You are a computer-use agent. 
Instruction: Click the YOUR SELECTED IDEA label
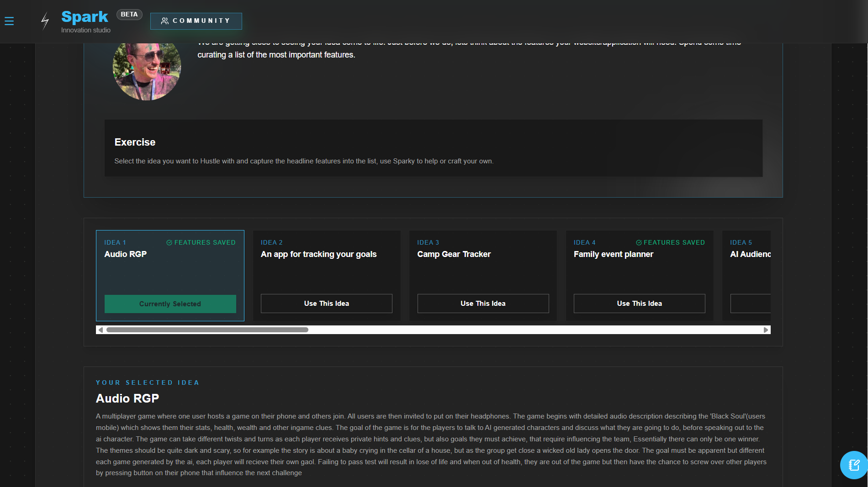148,383
